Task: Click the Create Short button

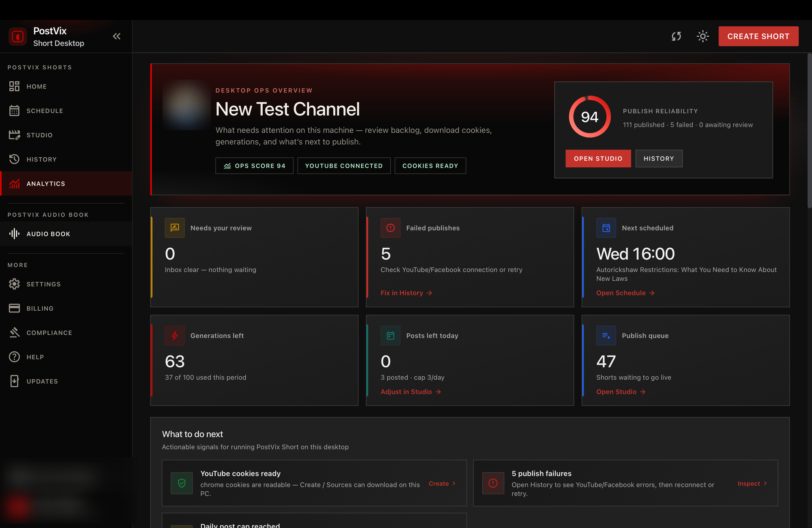Action: coord(758,36)
